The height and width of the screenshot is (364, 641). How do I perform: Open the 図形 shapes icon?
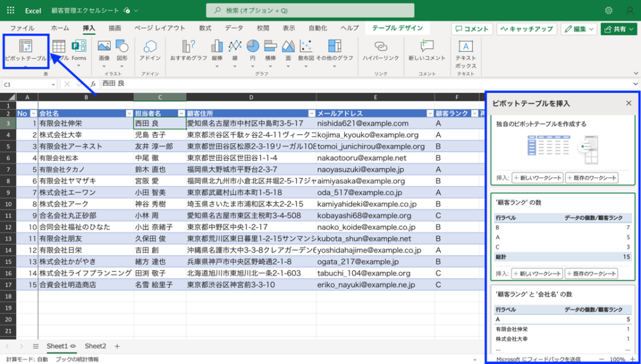[122, 46]
